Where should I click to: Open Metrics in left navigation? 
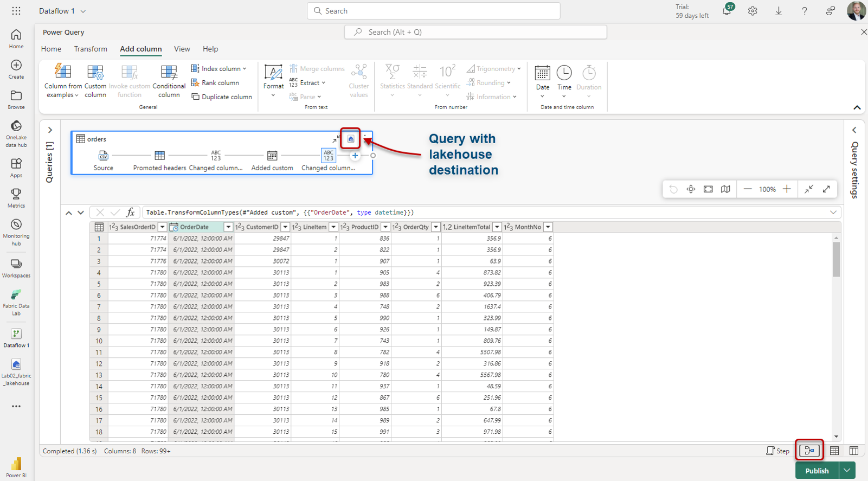16,198
